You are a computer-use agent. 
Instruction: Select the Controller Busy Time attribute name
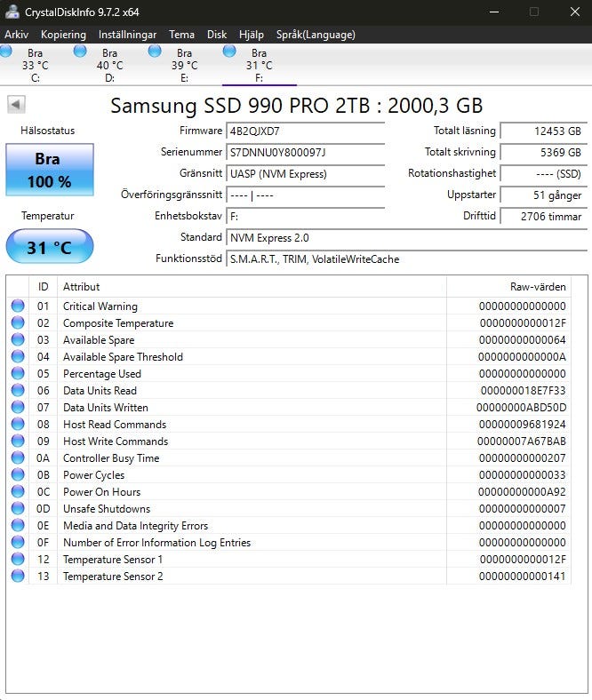pyautogui.click(x=111, y=458)
